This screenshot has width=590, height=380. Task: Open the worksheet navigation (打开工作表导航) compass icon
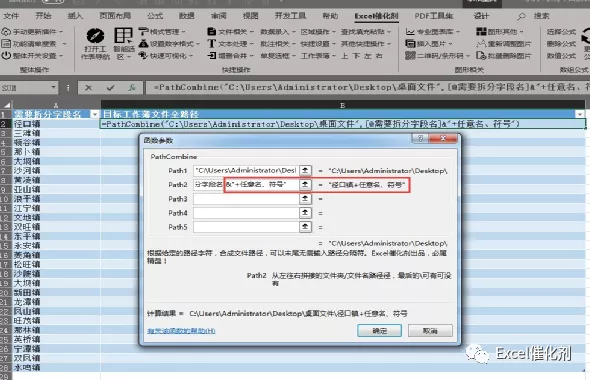[95, 36]
